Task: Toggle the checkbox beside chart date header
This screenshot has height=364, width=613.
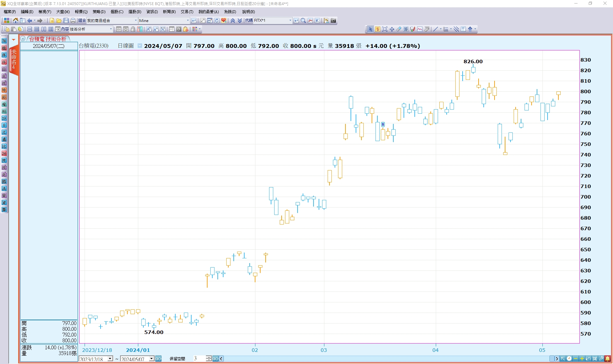Action: click(x=140, y=46)
